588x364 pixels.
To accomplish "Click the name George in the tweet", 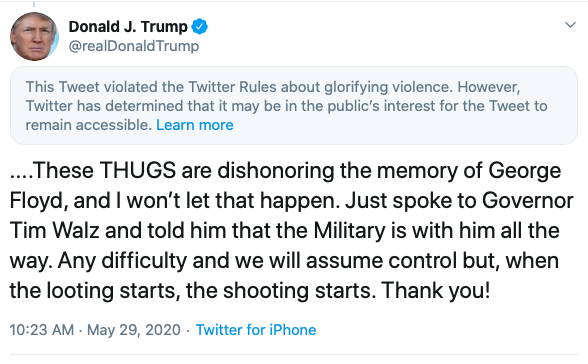I will pyautogui.click(x=525, y=172).
